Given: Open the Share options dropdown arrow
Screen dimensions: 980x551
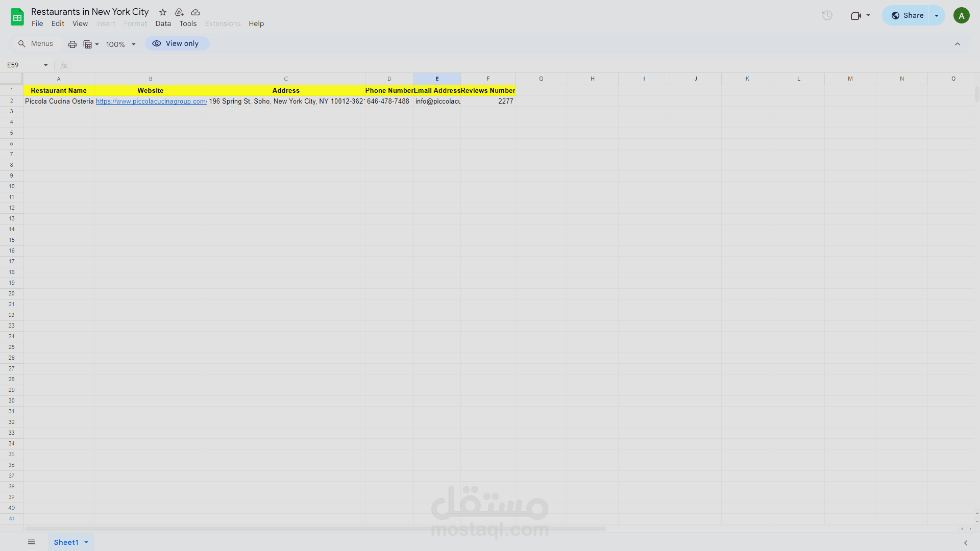Looking at the screenshot, I should [937, 15].
